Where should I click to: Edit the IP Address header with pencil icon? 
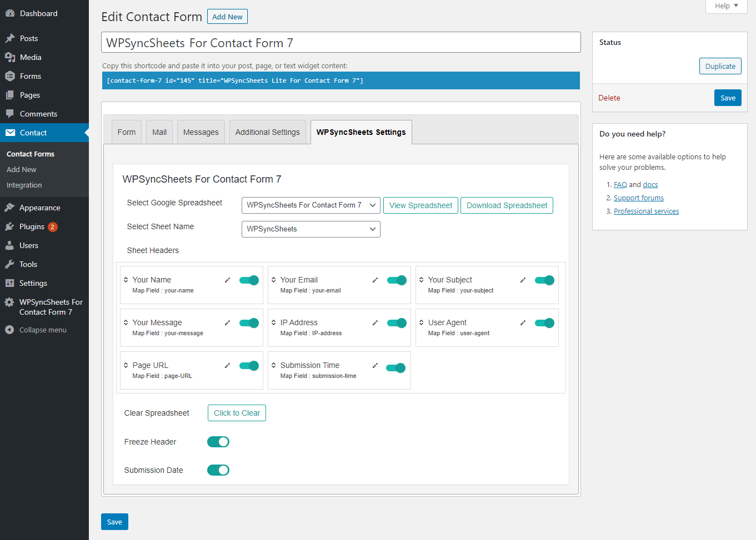375,323
